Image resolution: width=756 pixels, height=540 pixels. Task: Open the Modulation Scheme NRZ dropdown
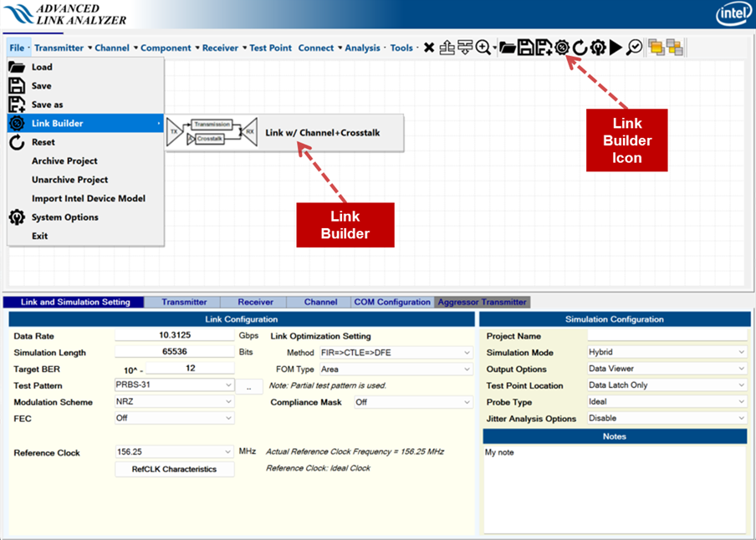tap(175, 401)
